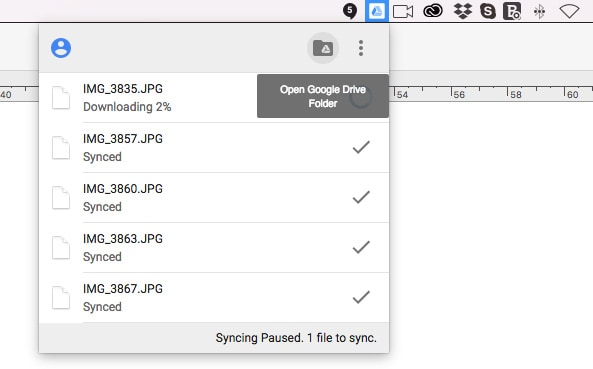Click the checkmark for IMG_3867.JPG
The height and width of the screenshot is (369, 593).
click(x=361, y=297)
